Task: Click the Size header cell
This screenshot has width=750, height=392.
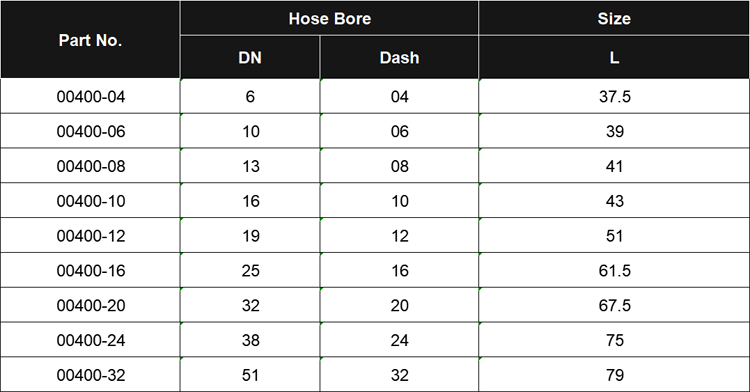Action: pos(614,18)
